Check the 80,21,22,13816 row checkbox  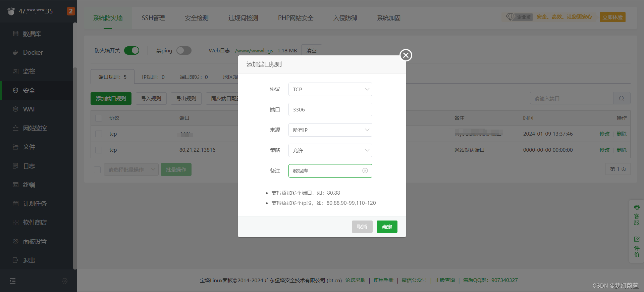coord(99,150)
